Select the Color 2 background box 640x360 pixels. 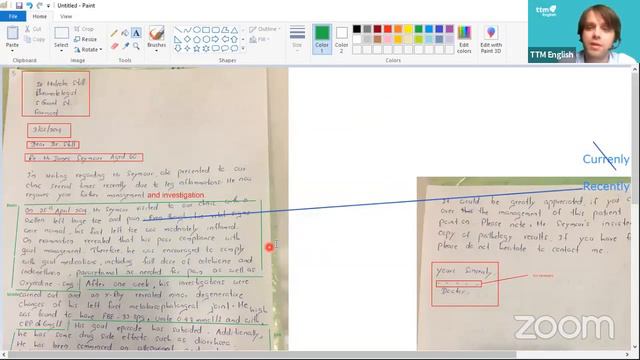point(342,39)
